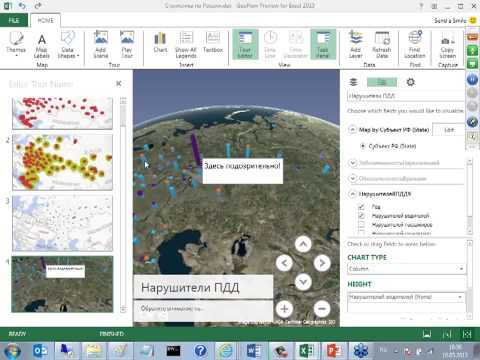This screenshot has height=360, width=480.
Task: Open Outlook from the taskbar
Action: [40, 351]
